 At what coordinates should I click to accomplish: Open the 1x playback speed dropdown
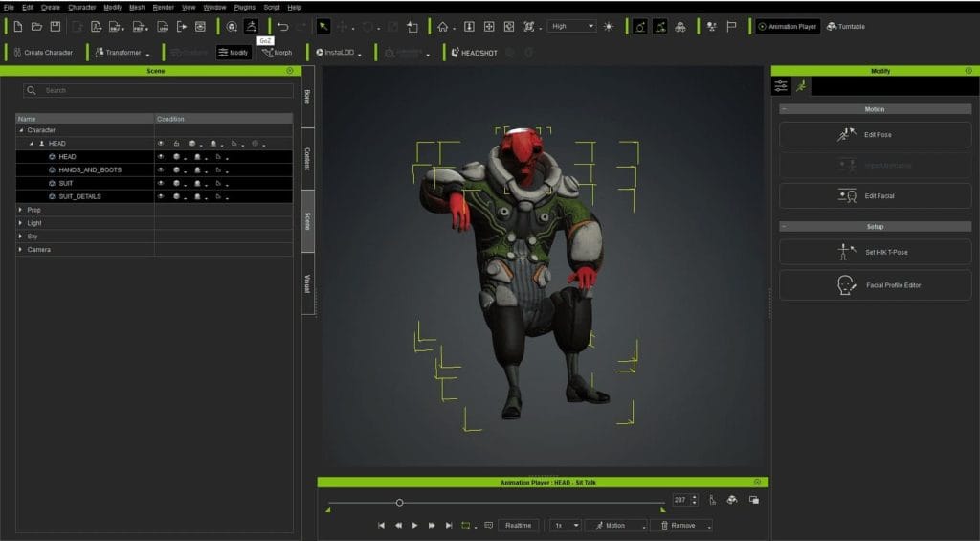coord(564,525)
